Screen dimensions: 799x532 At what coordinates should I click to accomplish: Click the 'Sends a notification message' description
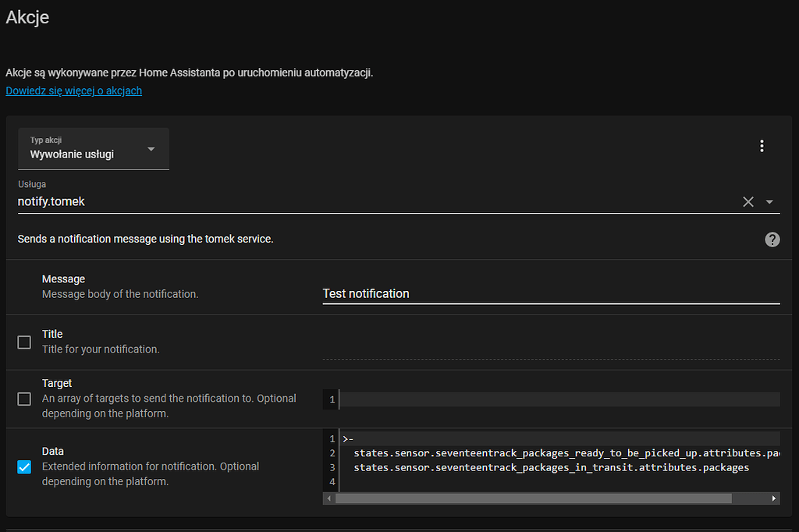click(145, 239)
